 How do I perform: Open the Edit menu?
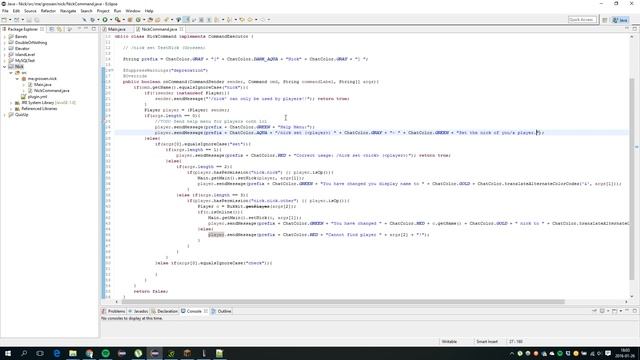click(16, 11)
